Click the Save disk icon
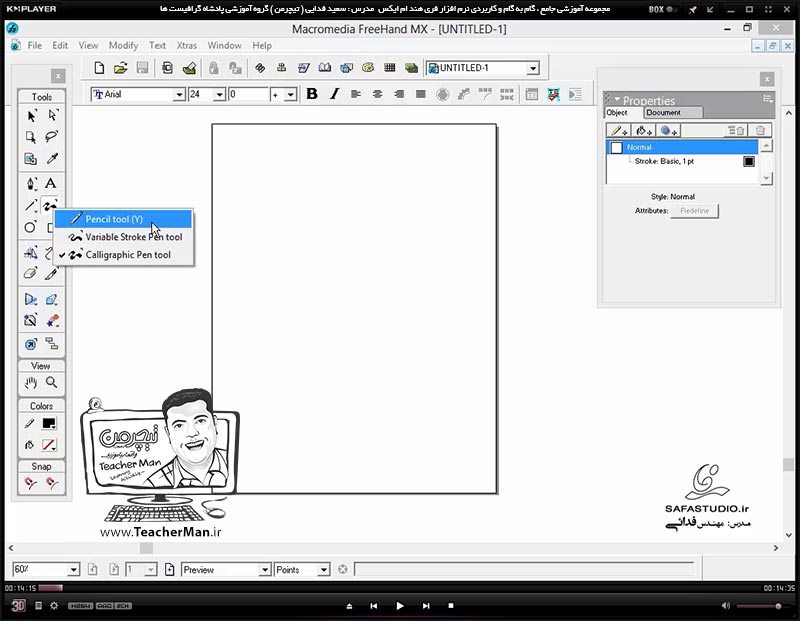Screen dimensions: 800x621 tap(142, 68)
